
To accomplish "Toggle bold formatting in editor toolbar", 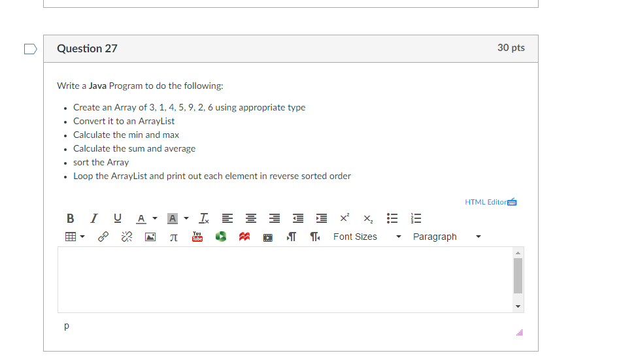I will [x=71, y=218].
